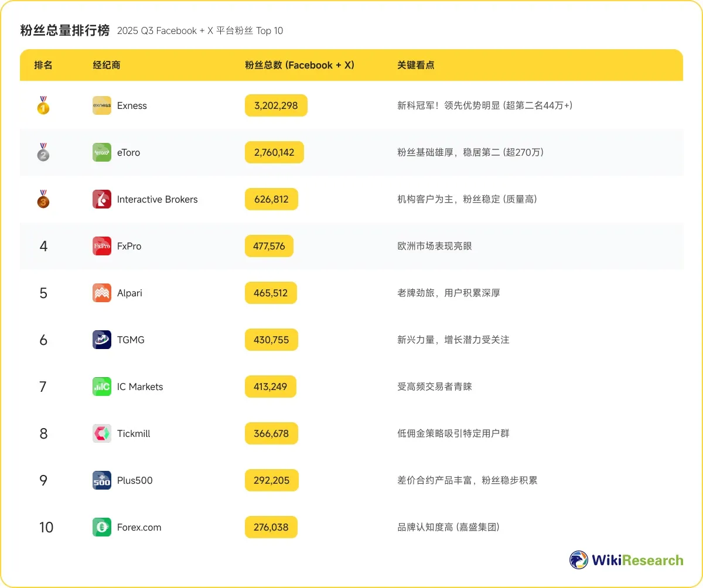
Task: Click rank number 5
Action: 43,293
